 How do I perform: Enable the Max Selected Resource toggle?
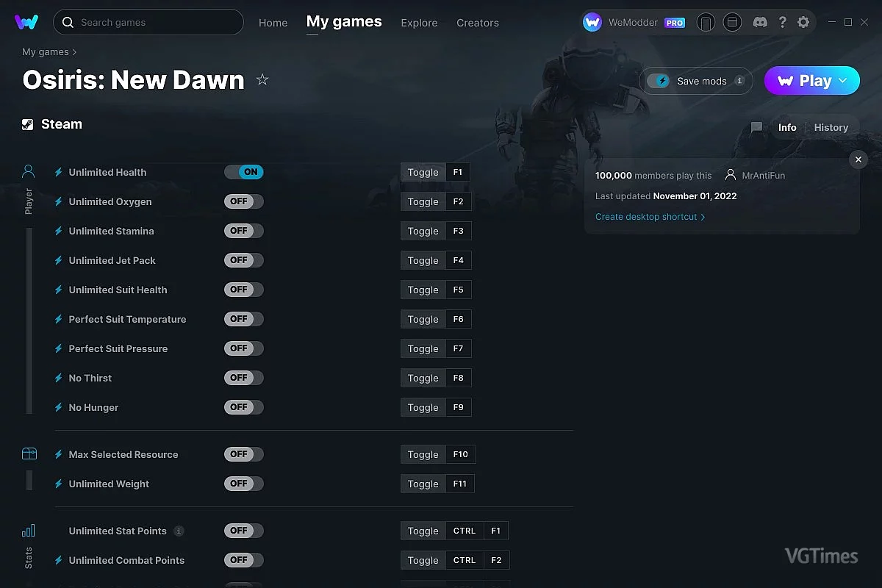tap(244, 454)
